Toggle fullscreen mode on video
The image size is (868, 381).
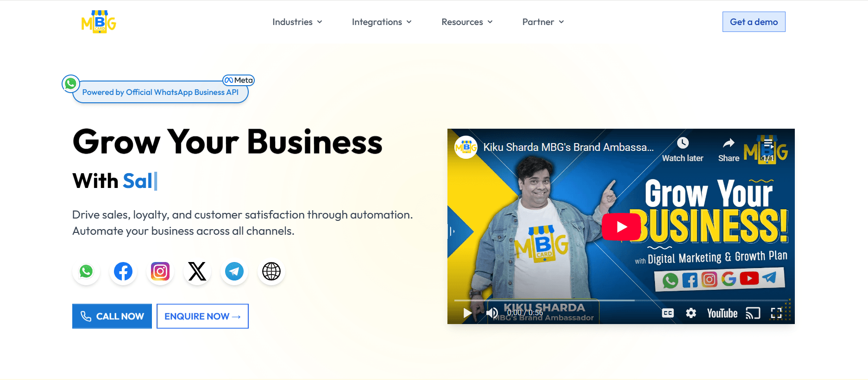[776, 313]
